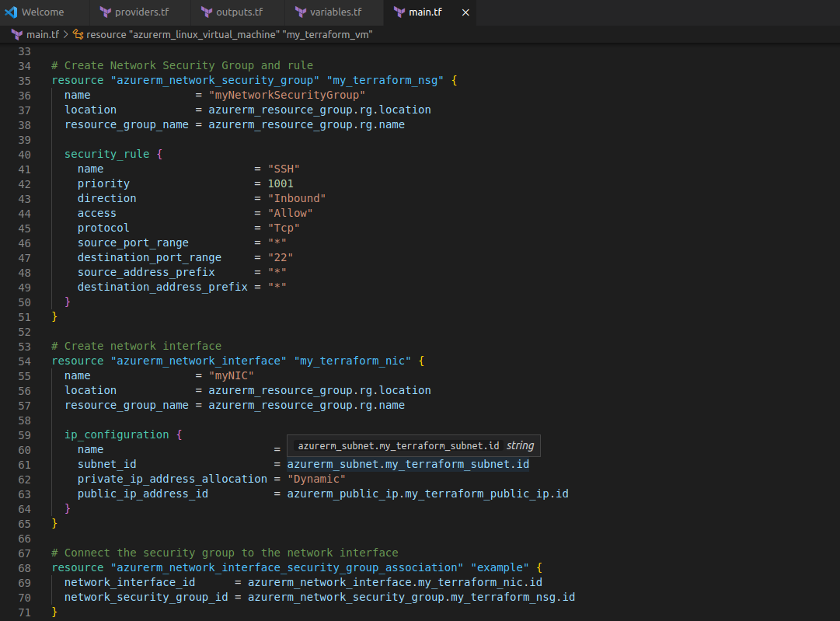The height and width of the screenshot is (621, 840).
Task: Click the highlighted azurerm_subnet.my_terraform_subnet.id reference on line 61
Action: tap(408, 464)
